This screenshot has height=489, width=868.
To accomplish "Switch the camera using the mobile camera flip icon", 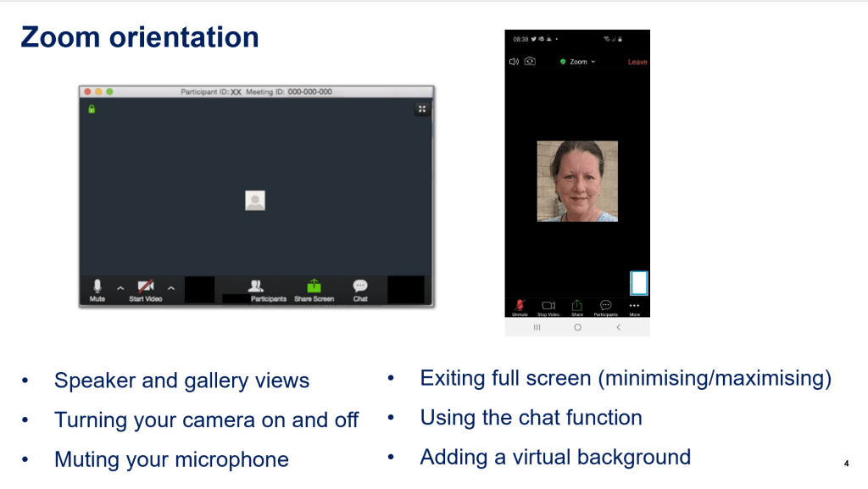I will 530,61.
